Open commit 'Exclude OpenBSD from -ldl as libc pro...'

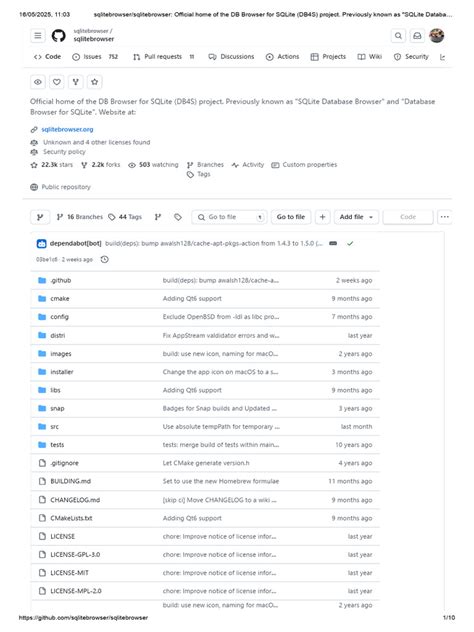tap(221, 317)
